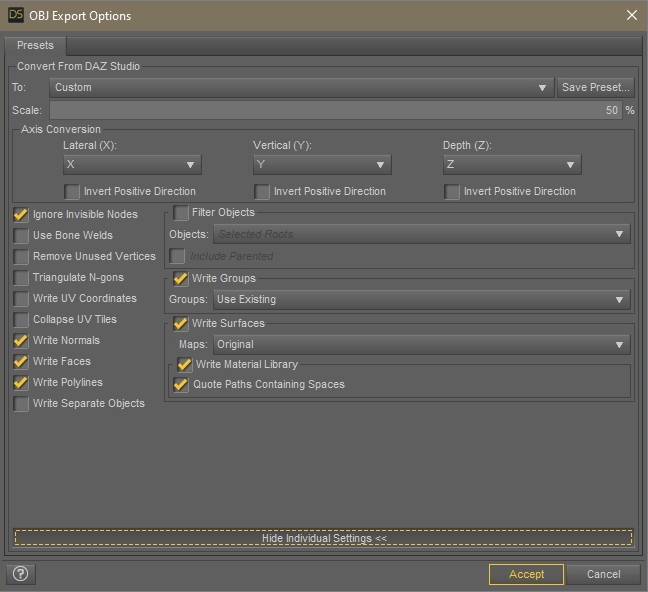
Task: Enable the Filter Objects checkbox
Action: tap(181, 213)
